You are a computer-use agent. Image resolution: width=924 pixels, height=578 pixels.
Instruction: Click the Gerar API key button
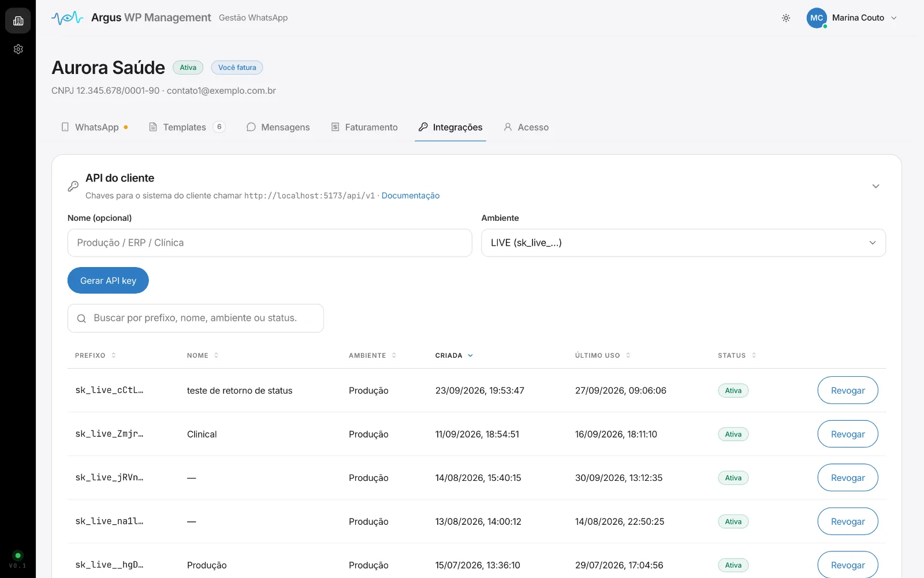click(x=108, y=280)
